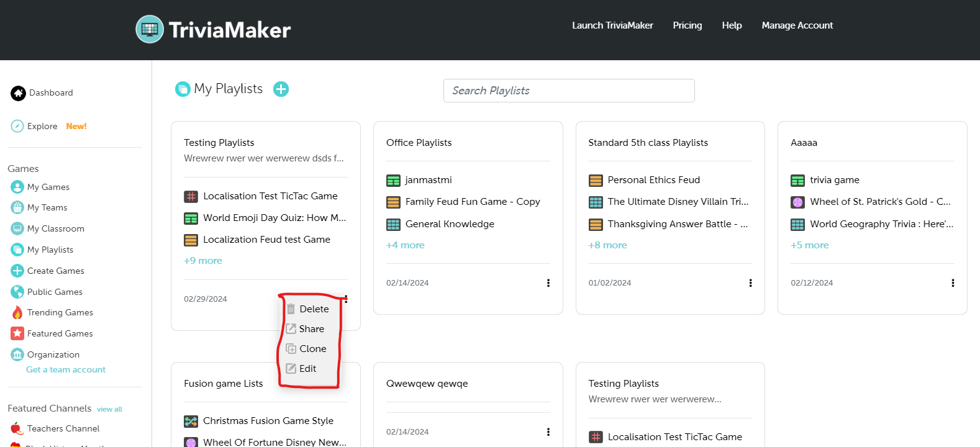980x447 pixels.
Task: Expand +9 more games in Testing Playlists
Action: pyautogui.click(x=203, y=261)
